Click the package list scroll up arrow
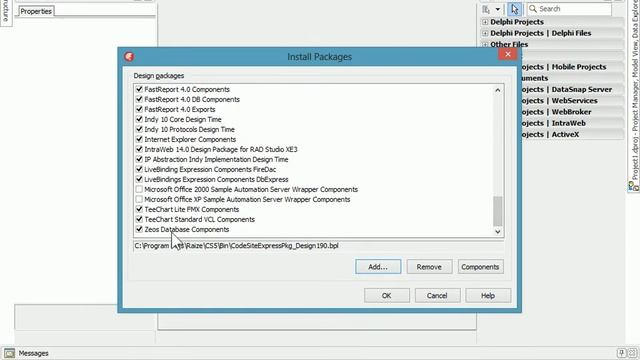640x360 pixels. [498, 90]
